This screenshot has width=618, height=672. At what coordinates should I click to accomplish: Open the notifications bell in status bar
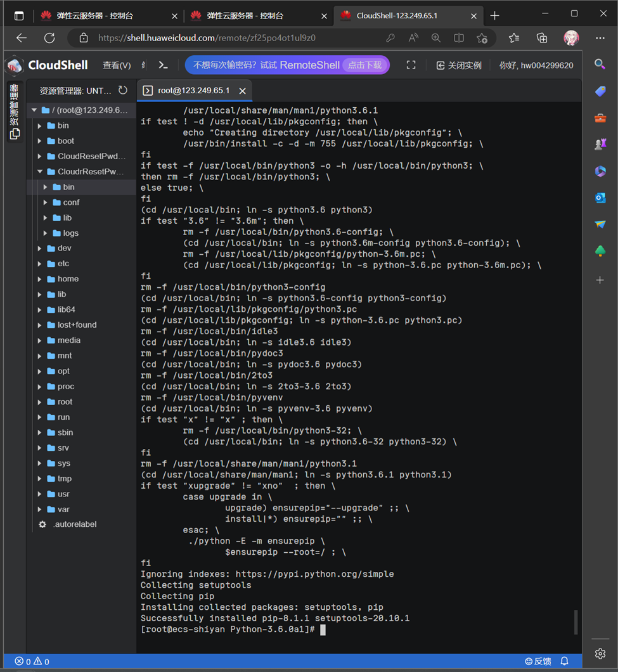click(564, 661)
